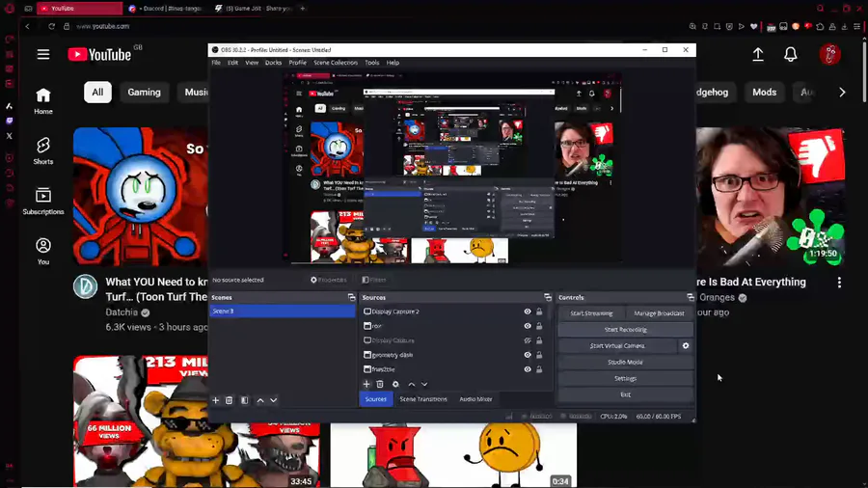The width and height of the screenshot is (868, 488).
Task: Show the dimmed Display Capture source
Action: (528, 340)
